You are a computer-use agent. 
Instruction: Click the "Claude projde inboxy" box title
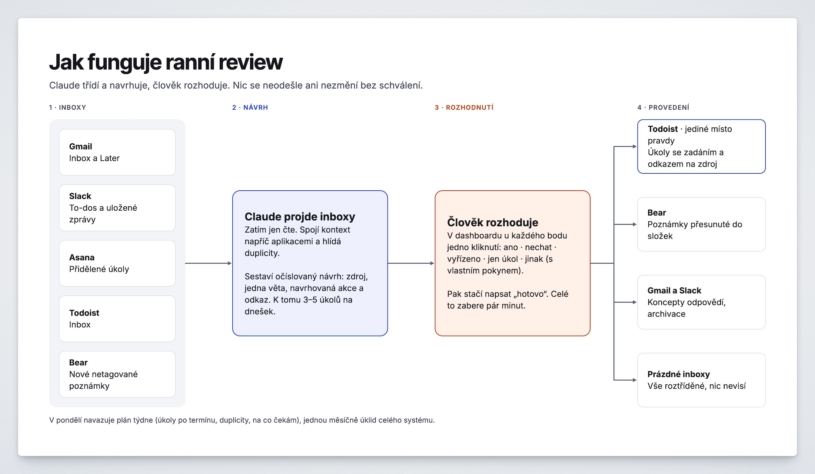tap(300, 217)
